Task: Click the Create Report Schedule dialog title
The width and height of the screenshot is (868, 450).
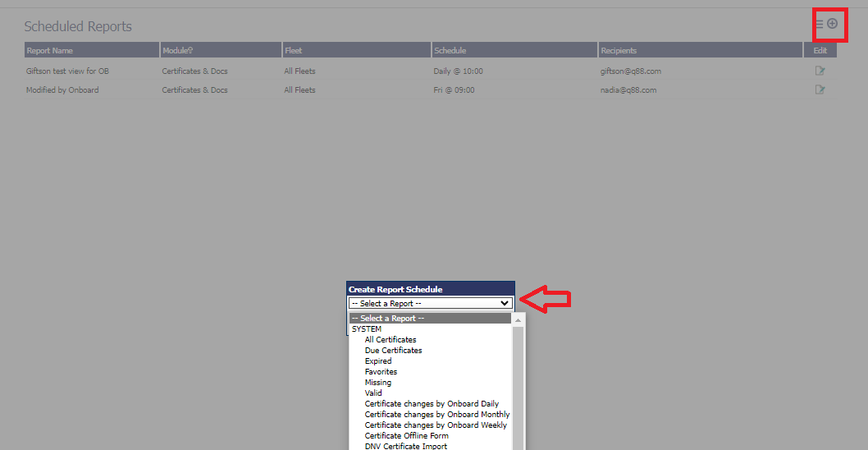Action: pos(395,289)
